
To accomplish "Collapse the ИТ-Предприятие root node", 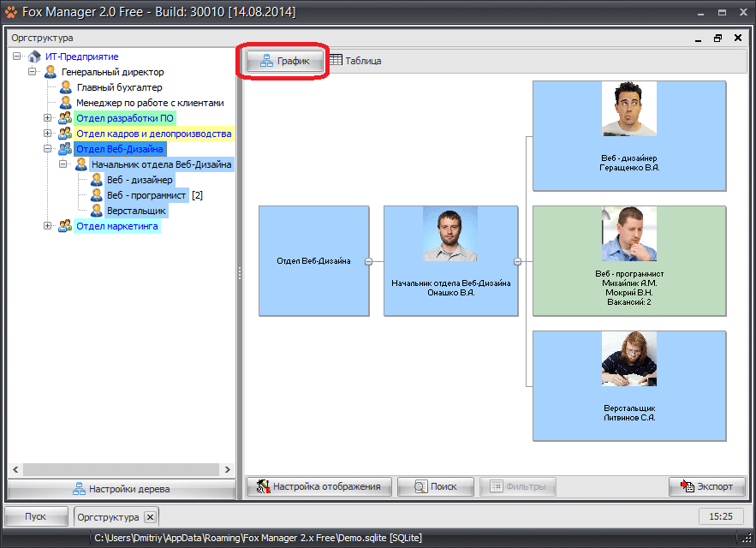I will [x=17, y=56].
